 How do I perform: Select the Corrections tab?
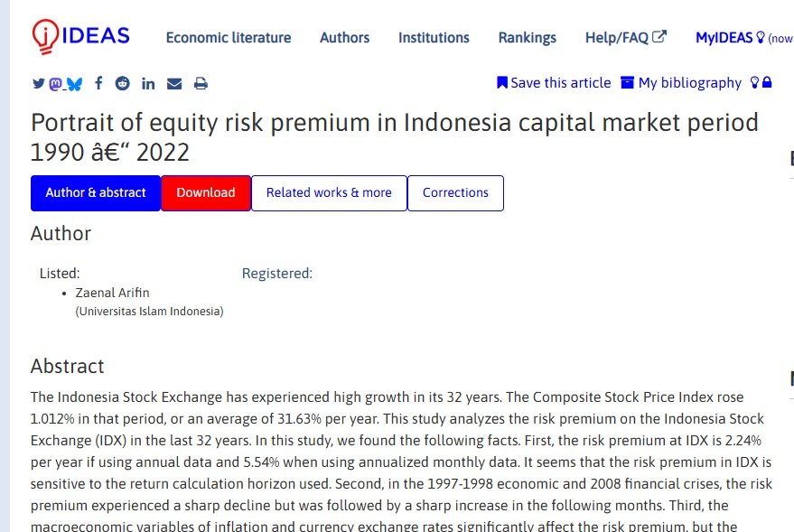455,192
